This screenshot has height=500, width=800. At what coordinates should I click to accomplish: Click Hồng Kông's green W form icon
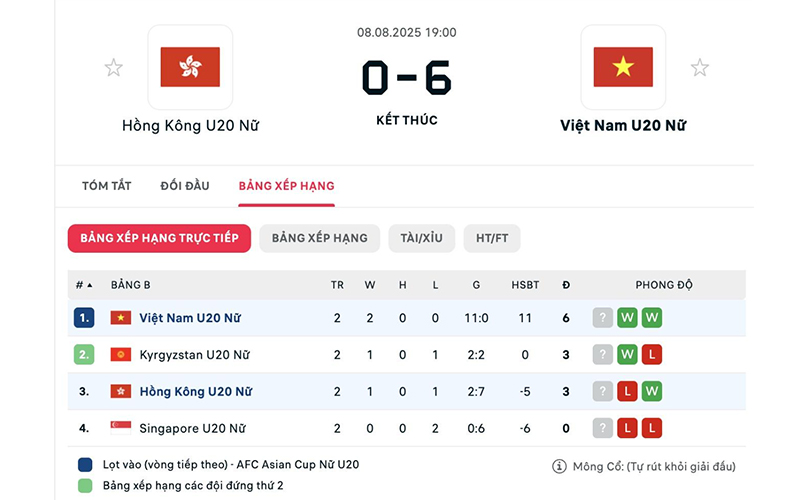point(652,391)
